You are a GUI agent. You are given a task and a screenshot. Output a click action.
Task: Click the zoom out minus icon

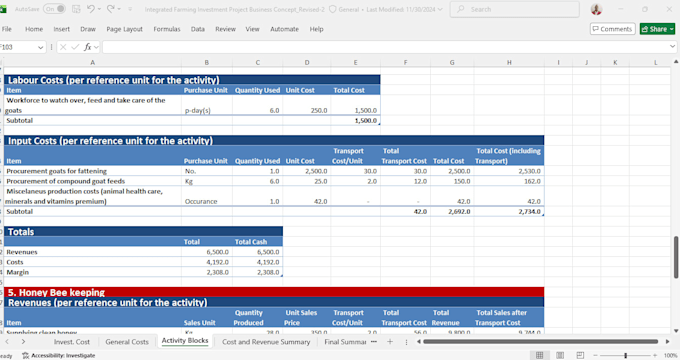(596, 355)
